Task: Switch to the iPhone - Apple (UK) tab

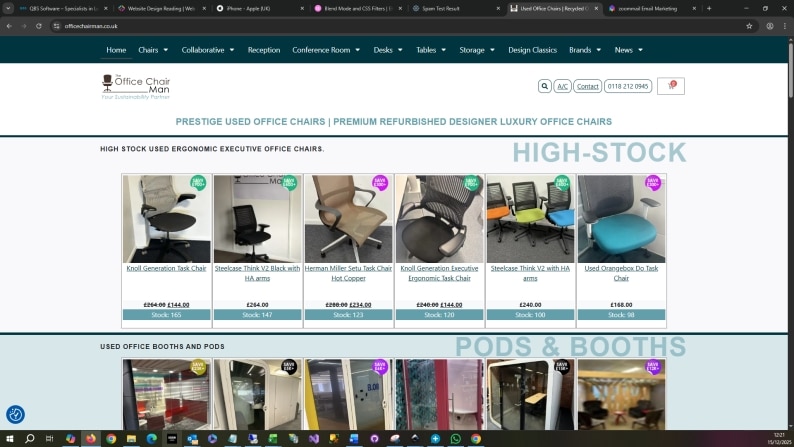Action: tap(255, 8)
